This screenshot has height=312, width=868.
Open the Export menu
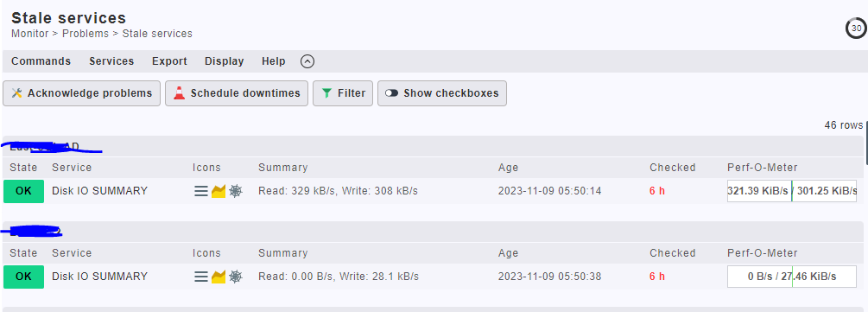169,61
